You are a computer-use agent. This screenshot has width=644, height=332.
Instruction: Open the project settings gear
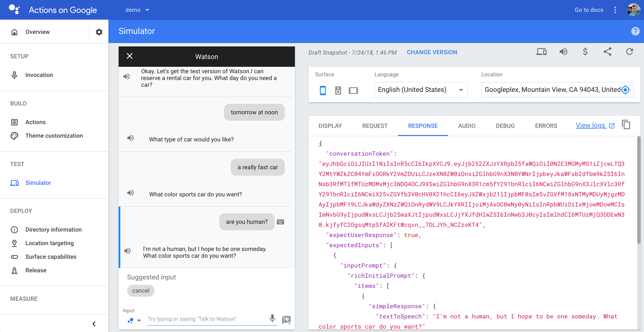pyautogui.click(x=99, y=32)
